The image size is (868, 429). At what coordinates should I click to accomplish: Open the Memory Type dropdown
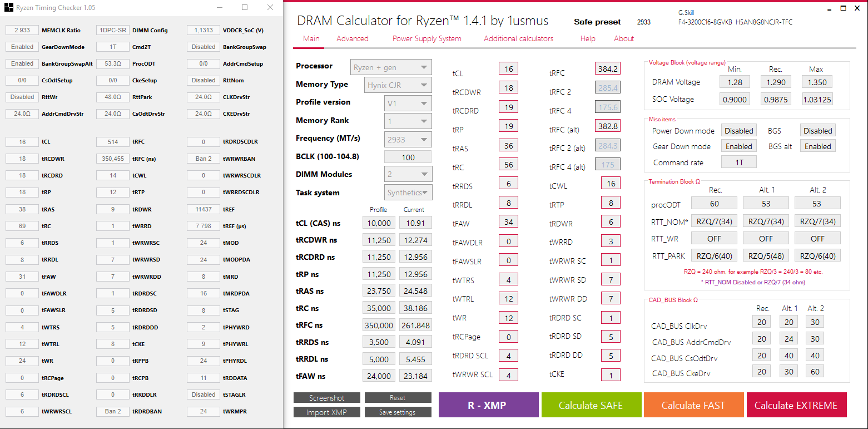tap(398, 85)
